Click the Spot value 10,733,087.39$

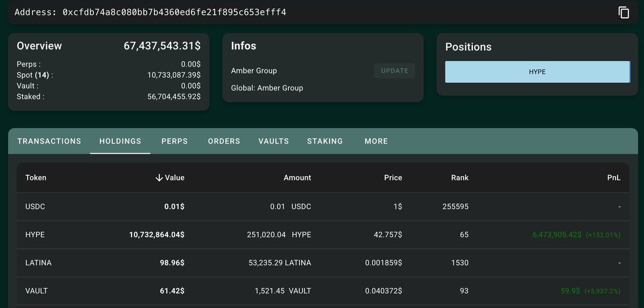pos(174,75)
